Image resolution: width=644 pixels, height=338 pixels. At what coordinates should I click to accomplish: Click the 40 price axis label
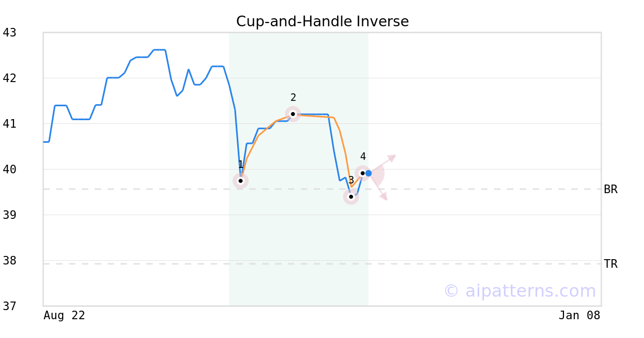tap(10, 170)
